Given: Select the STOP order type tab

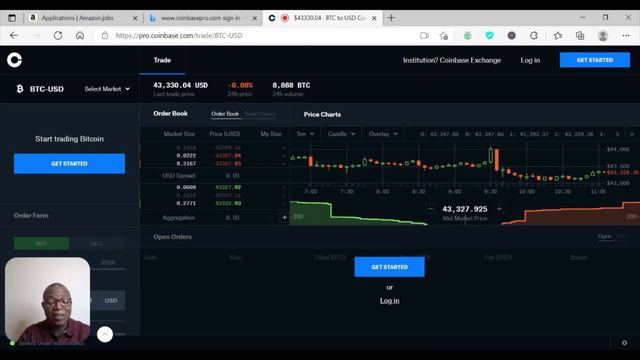Looking at the screenshot, I should (108, 262).
